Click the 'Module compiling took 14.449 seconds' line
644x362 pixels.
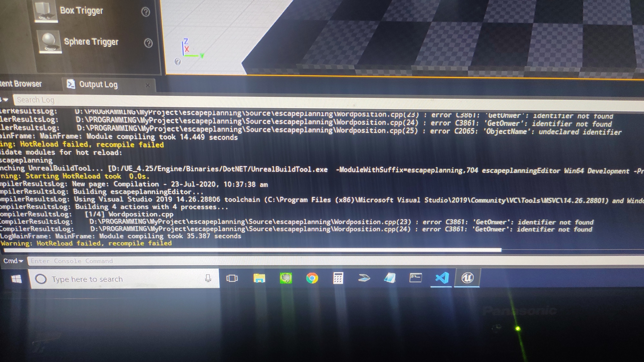119,137
